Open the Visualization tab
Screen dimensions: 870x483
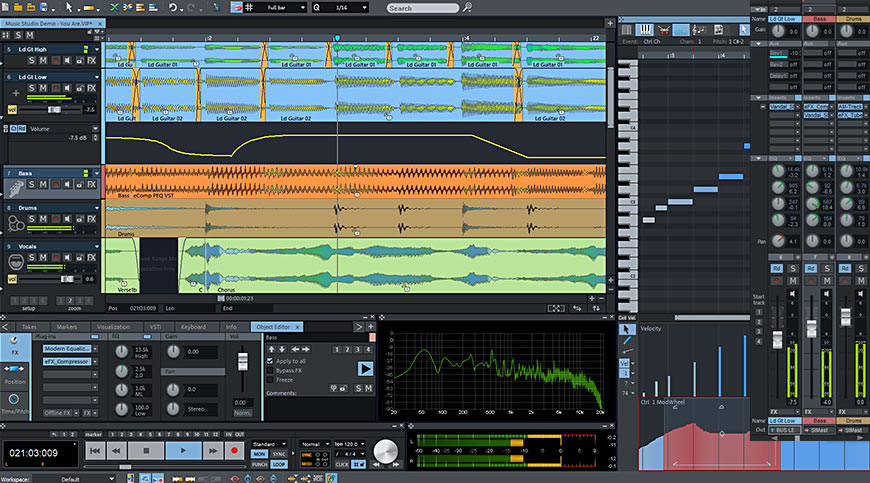point(113,327)
